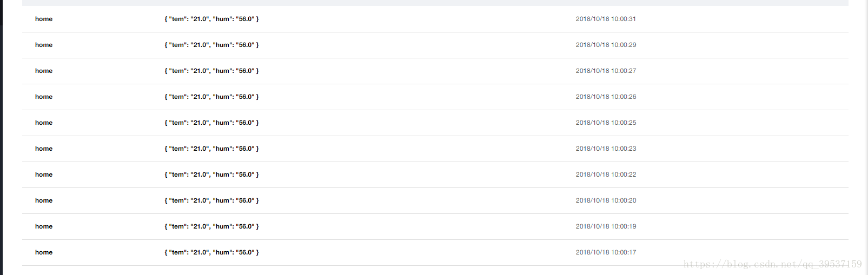Click the home topic in the 10:00:23 row

pos(44,149)
